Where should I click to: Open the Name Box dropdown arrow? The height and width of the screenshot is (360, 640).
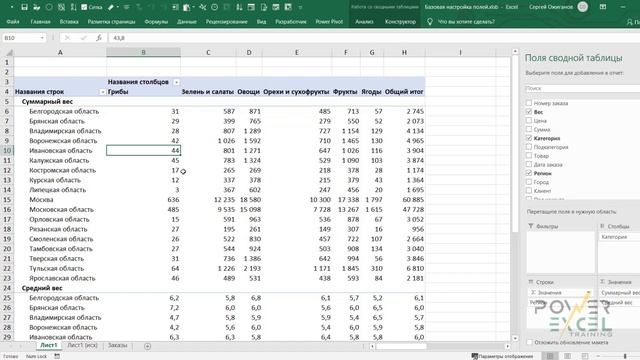click(x=42, y=38)
